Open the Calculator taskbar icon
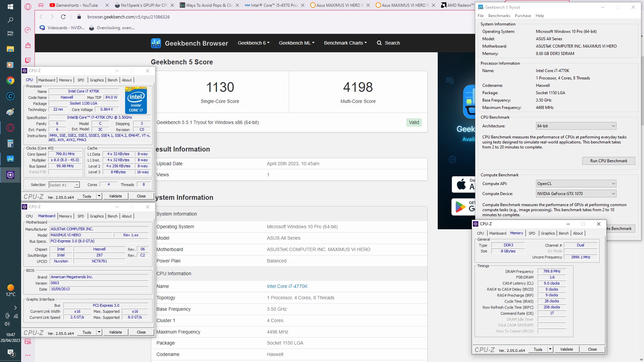The width and height of the screenshot is (644, 362). pyautogui.click(x=10, y=143)
